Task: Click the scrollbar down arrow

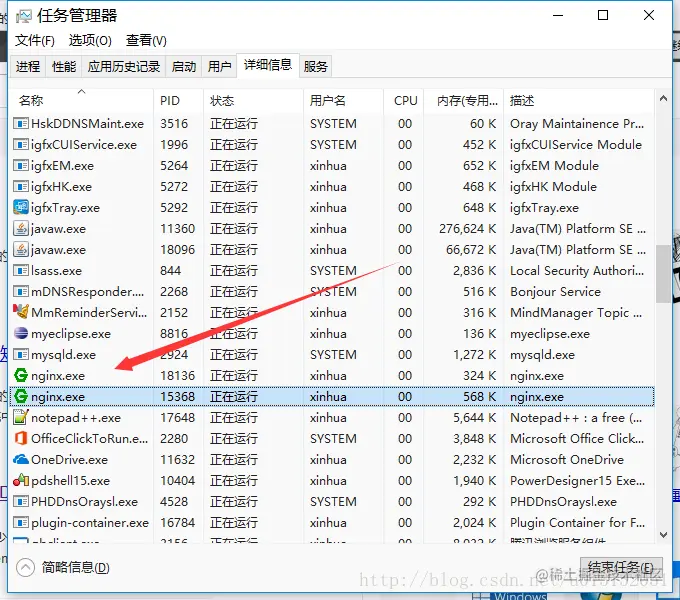Action: [x=663, y=535]
